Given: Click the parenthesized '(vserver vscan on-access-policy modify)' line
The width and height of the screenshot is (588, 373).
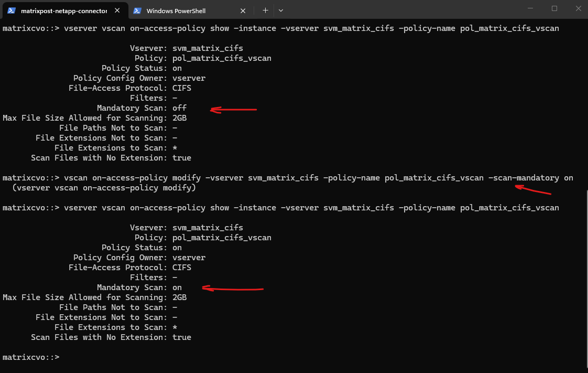Looking at the screenshot, I should point(104,188).
